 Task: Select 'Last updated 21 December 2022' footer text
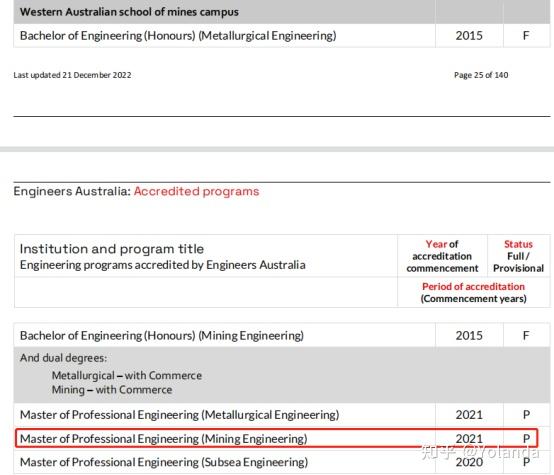[x=72, y=75]
